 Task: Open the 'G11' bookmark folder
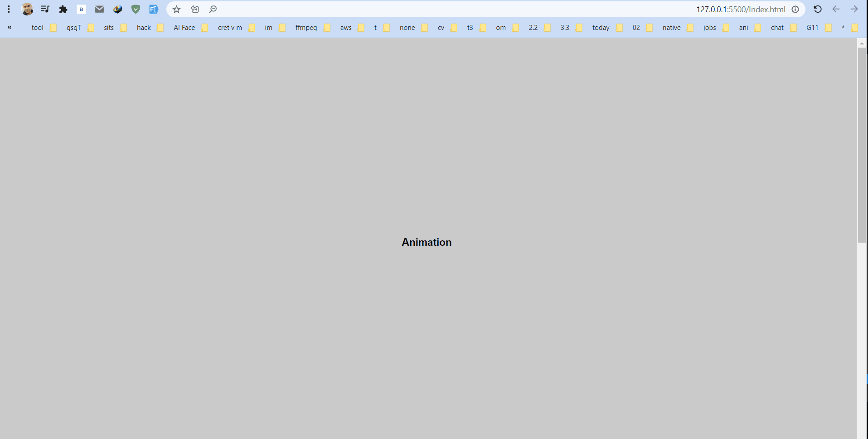(x=819, y=28)
